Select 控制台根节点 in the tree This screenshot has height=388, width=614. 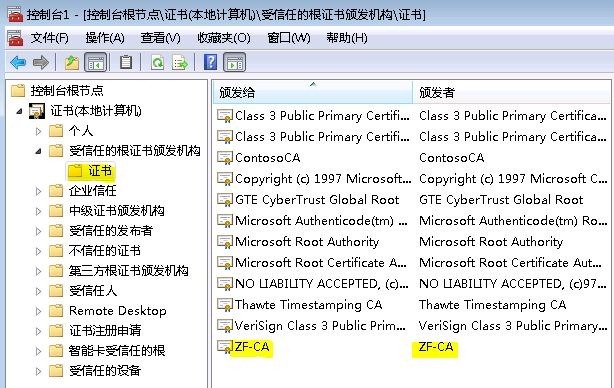coord(67,91)
